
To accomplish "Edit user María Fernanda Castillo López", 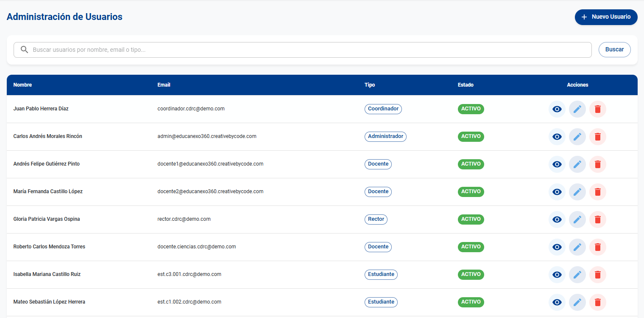I will click(577, 192).
